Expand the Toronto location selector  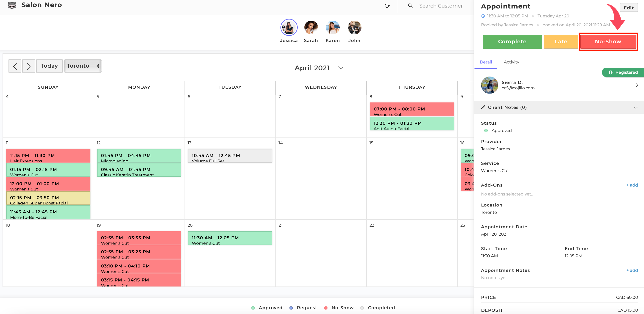tap(83, 66)
